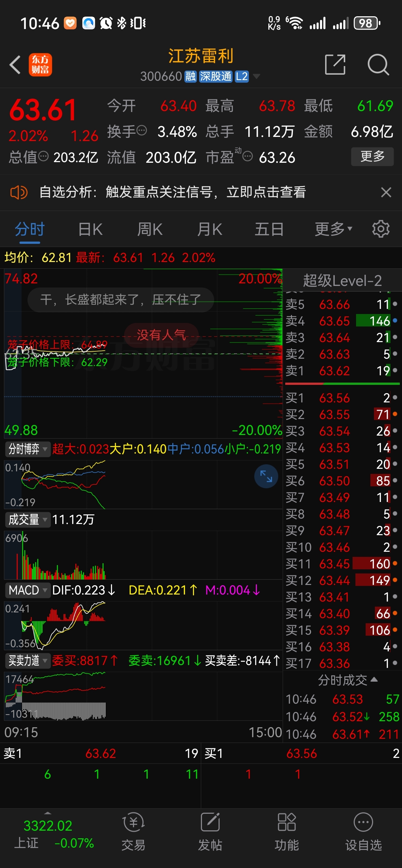Tap the L2 level badge
Screen dimensions: 402x868
pos(242,77)
